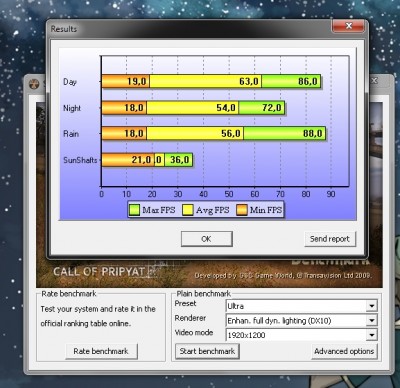The image size is (400, 388).
Task: Click the Renderer label
Action: point(190,318)
